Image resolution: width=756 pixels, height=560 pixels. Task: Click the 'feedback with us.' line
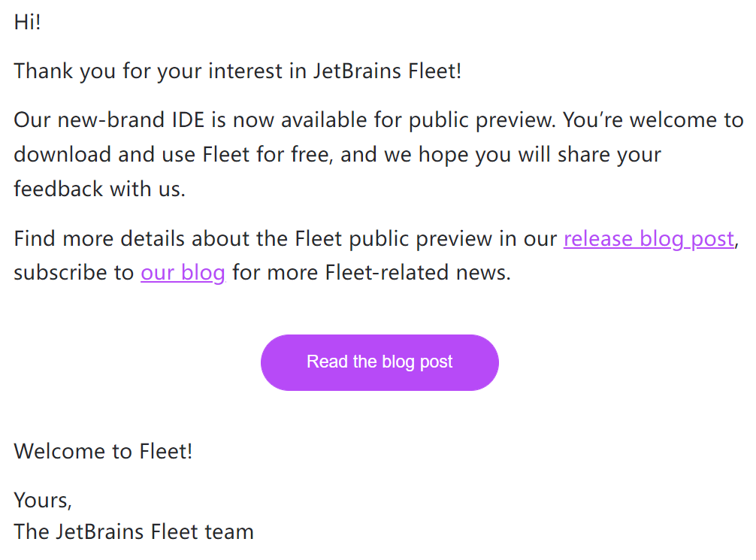[x=100, y=189]
